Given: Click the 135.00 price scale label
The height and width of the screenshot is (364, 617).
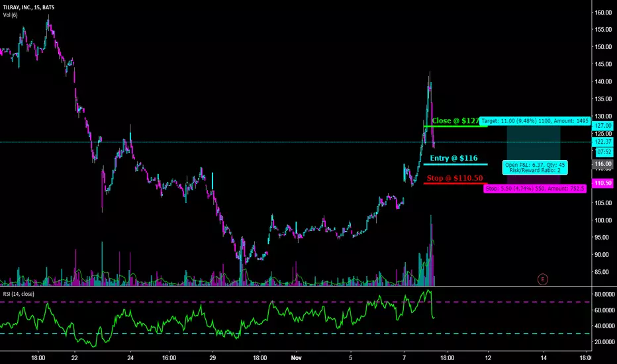Looking at the screenshot, I should click(603, 99).
